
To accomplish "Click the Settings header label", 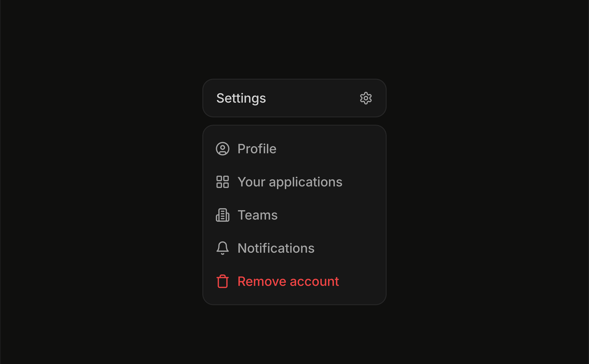I will click(x=241, y=98).
